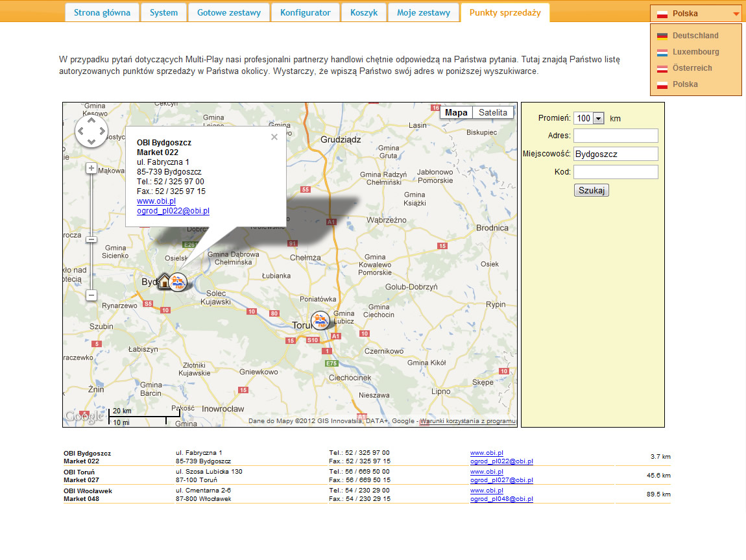Choose Luxembourg from the country list
Image resolution: width=746 pixels, height=560 pixels.
pyautogui.click(x=695, y=52)
